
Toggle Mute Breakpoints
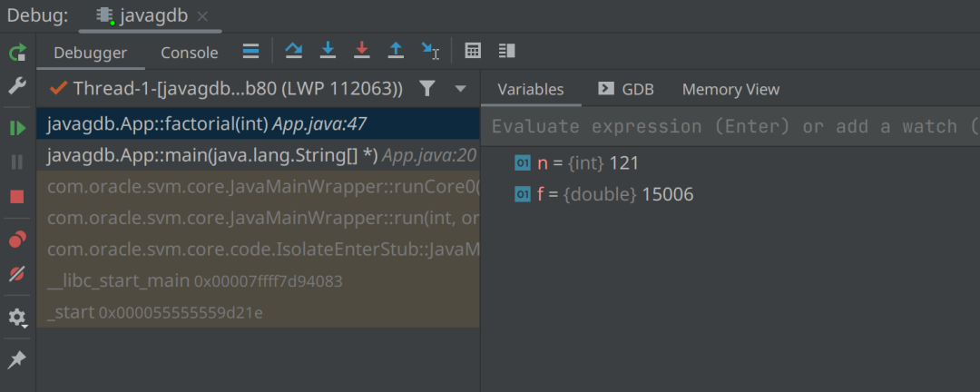click(17, 273)
